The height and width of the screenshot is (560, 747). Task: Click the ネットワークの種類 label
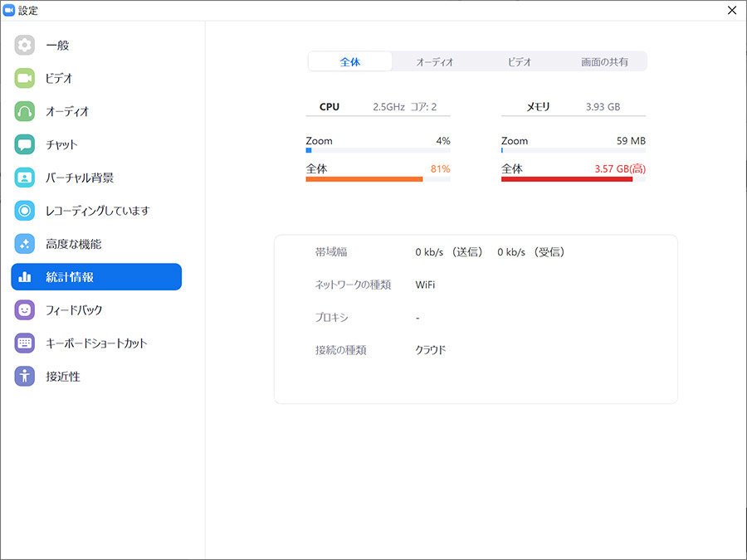coord(353,285)
